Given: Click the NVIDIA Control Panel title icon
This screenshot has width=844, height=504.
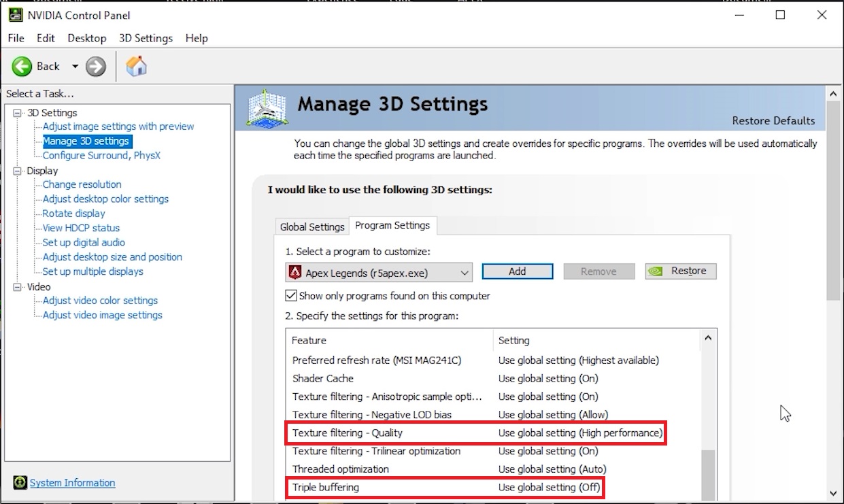Looking at the screenshot, I should pyautogui.click(x=14, y=15).
